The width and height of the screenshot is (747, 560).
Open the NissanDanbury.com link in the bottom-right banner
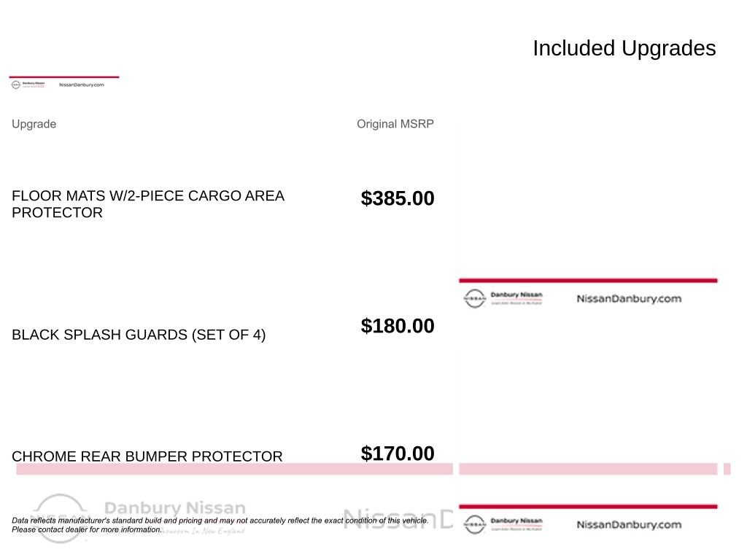pos(629,524)
